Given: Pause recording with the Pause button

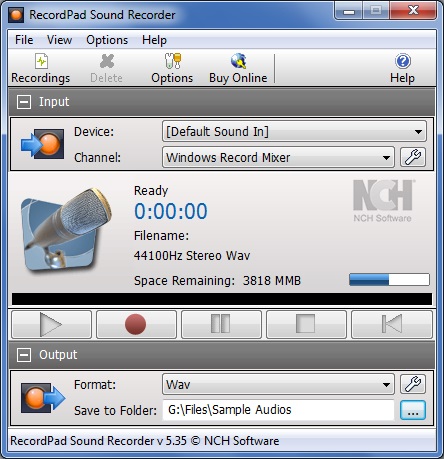Looking at the screenshot, I should (x=221, y=324).
